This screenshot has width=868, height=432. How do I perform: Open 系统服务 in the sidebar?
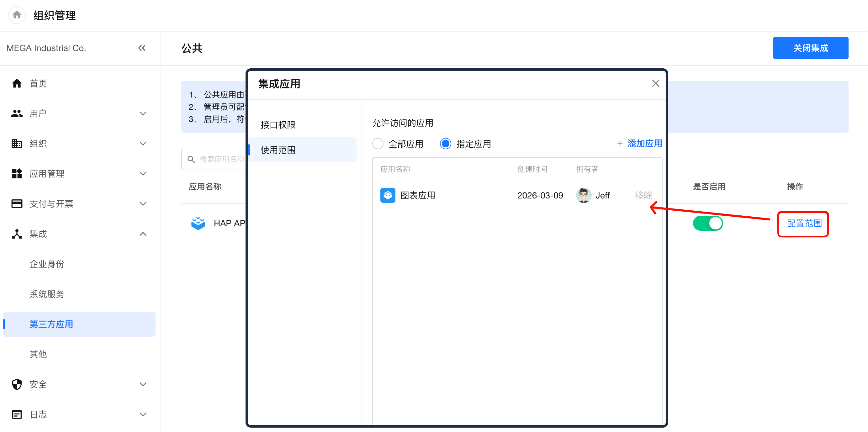[x=47, y=294]
